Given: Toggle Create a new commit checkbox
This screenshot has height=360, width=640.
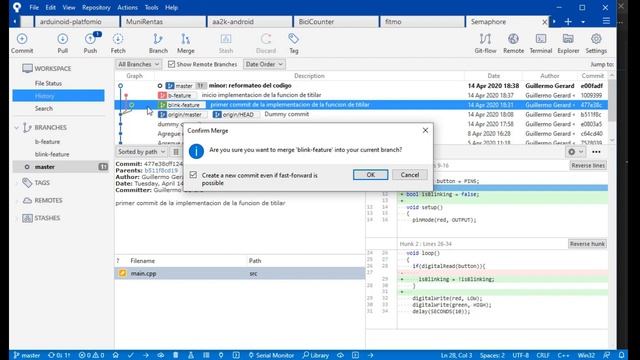Looking at the screenshot, I should coord(193,175).
